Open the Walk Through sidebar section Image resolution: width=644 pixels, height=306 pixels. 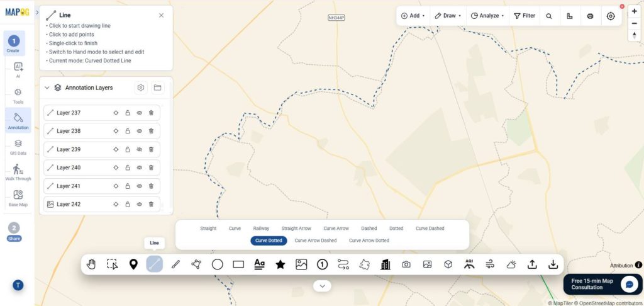(18, 173)
